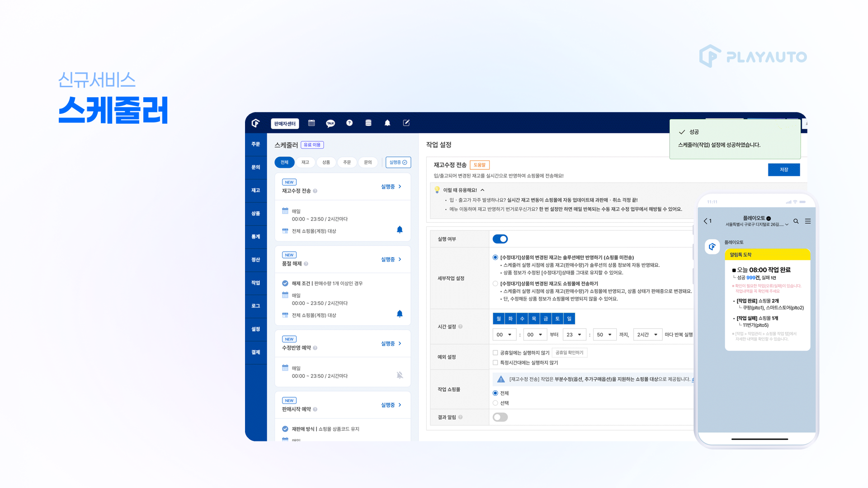Open the notifications bell in top bar
Viewport: 868px width, 488px height.
coord(387,123)
